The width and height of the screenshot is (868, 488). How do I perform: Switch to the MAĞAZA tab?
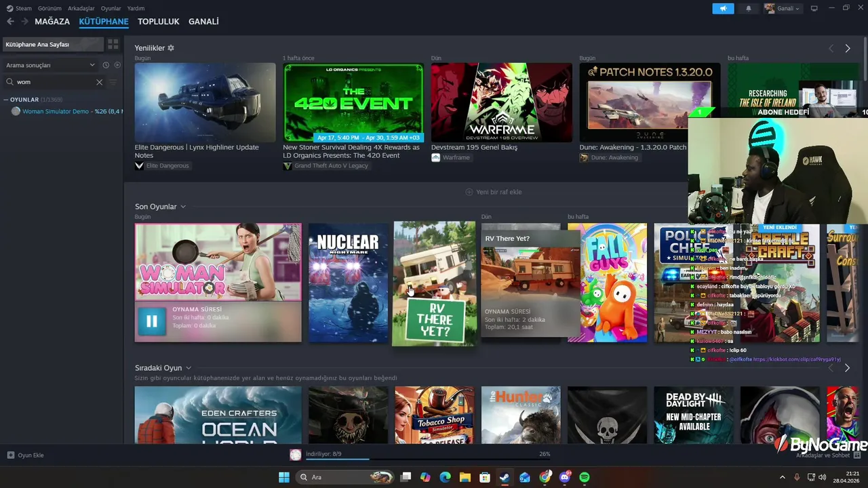pos(52,22)
